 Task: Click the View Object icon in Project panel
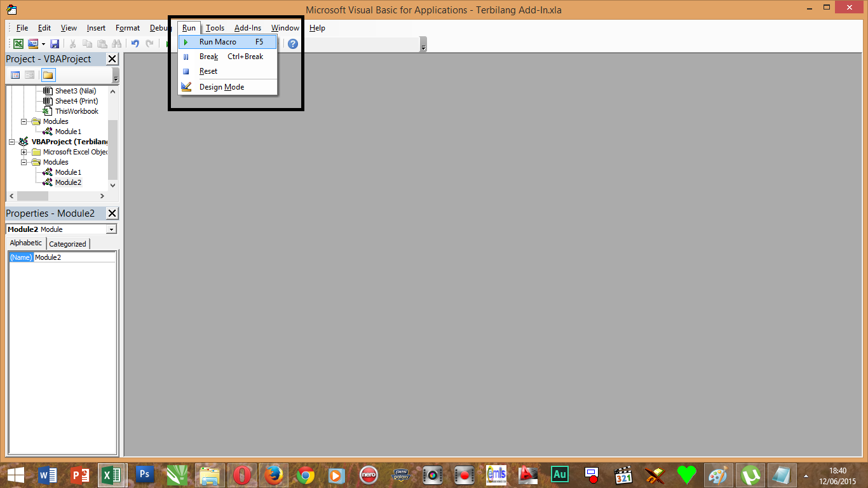tap(30, 75)
